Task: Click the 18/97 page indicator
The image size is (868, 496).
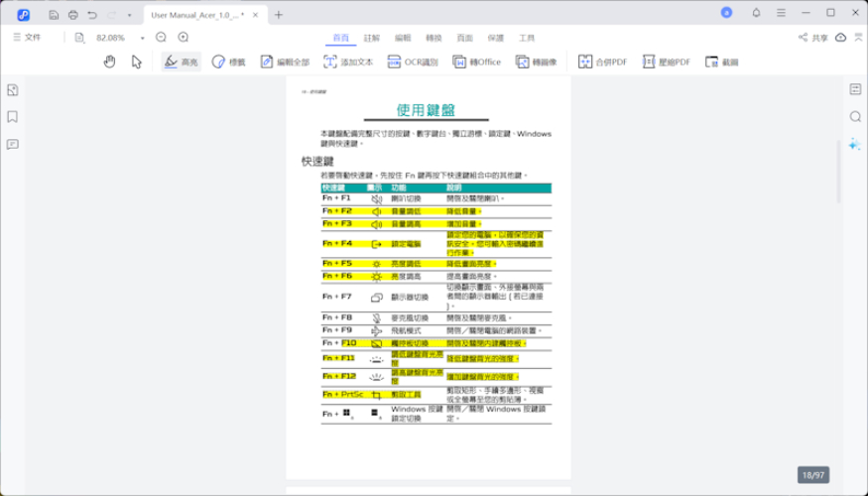Action: click(813, 475)
